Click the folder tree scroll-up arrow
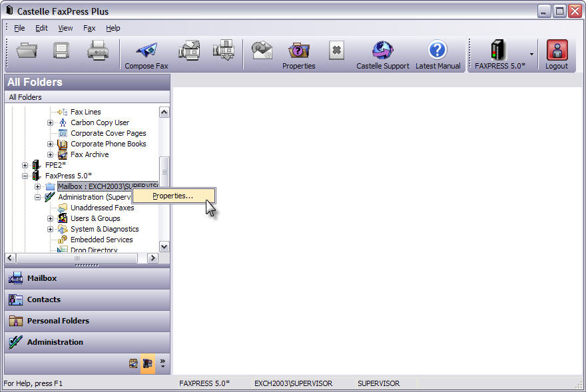The height and width of the screenshot is (392, 586). point(164,112)
